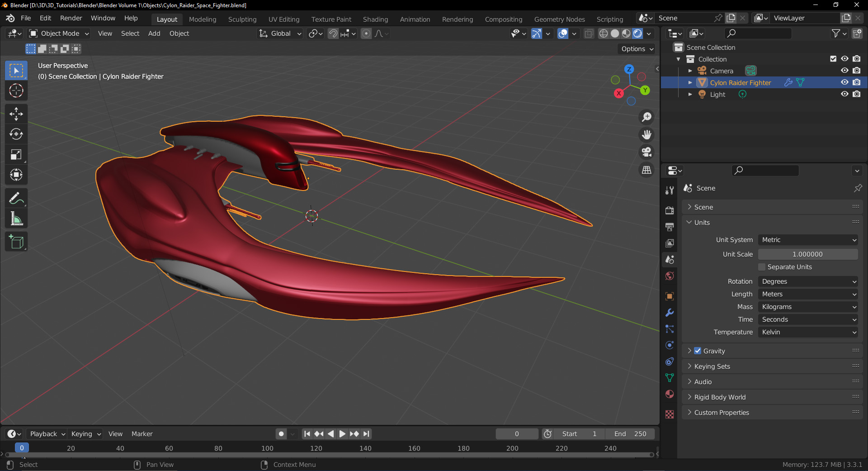Image resolution: width=868 pixels, height=471 pixels.
Task: Click the Options button in viewport header
Action: (x=637, y=49)
